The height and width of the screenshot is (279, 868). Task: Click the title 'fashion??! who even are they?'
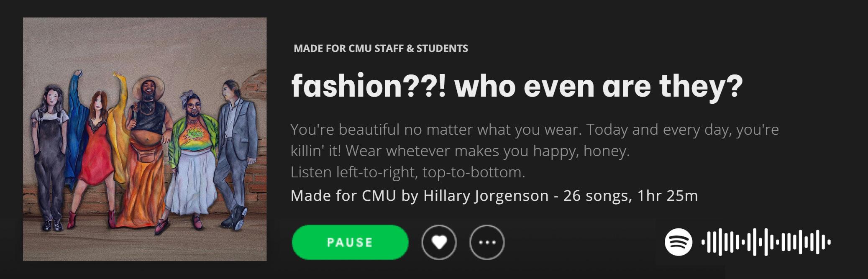coord(517,86)
